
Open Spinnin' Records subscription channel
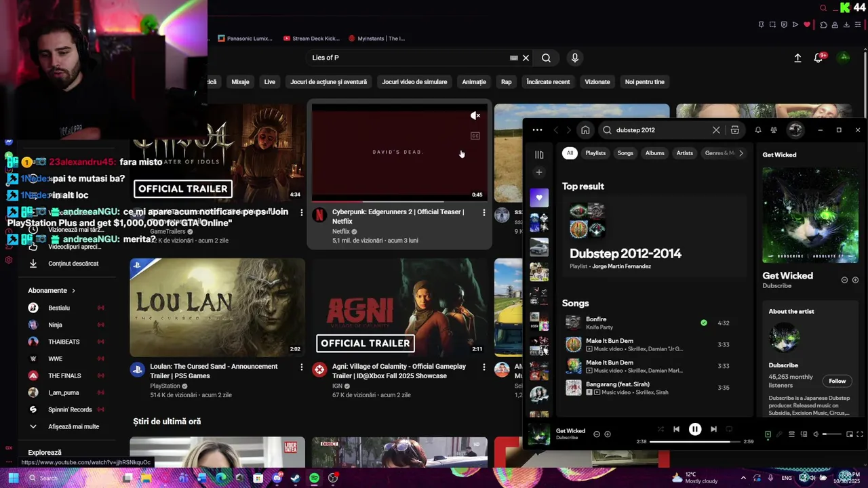pos(70,409)
